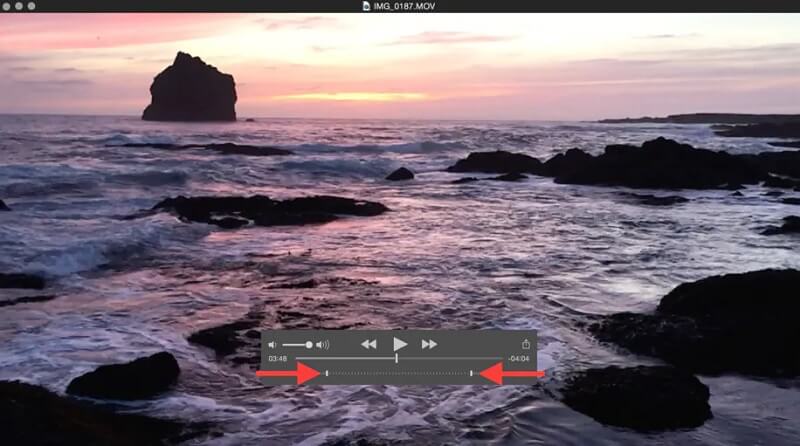This screenshot has width=800, height=446.
Task: Click the left marker on the dotted timeline
Action: tap(327, 374)
